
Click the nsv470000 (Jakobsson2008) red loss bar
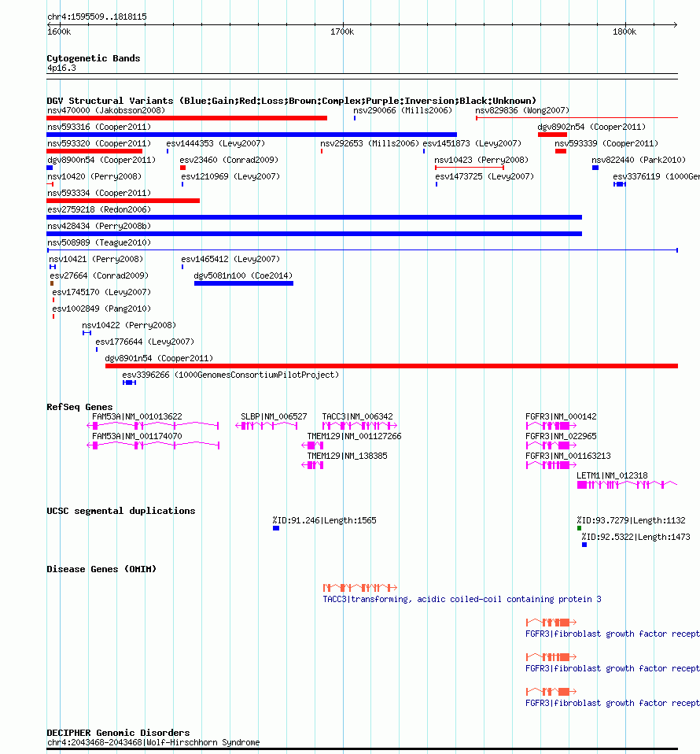pos(187,118)
